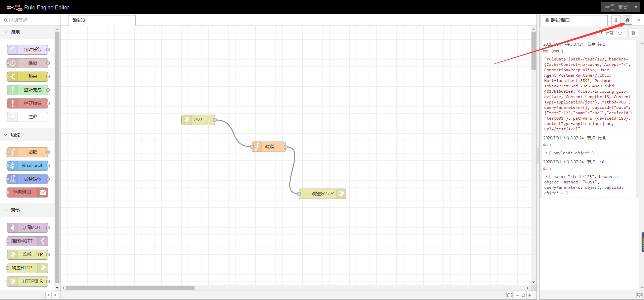
Task: Open the 所有节点 filter button
Action: coord(611,33)
